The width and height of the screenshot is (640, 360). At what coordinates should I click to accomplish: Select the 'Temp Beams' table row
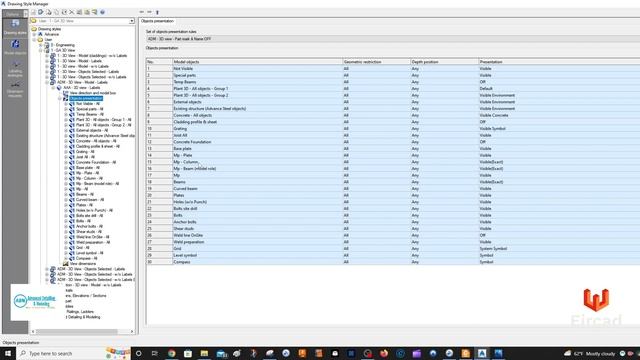pyautogui.click(x=393, y=82)
